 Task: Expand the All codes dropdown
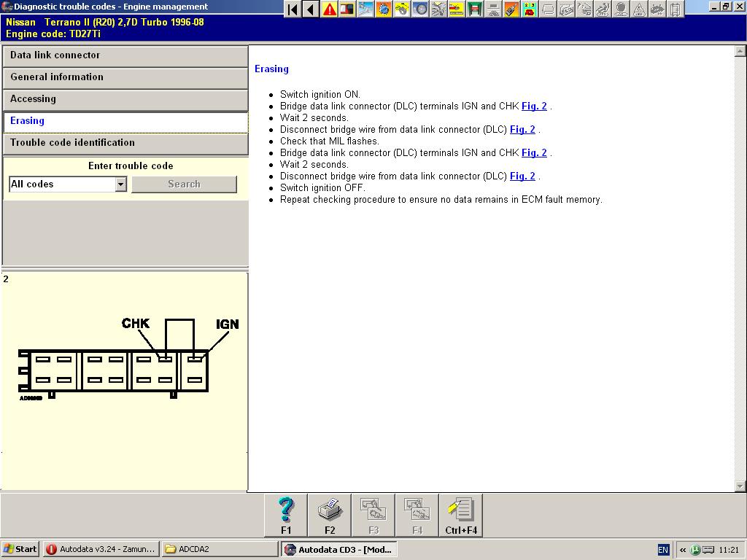coord(121,184)
